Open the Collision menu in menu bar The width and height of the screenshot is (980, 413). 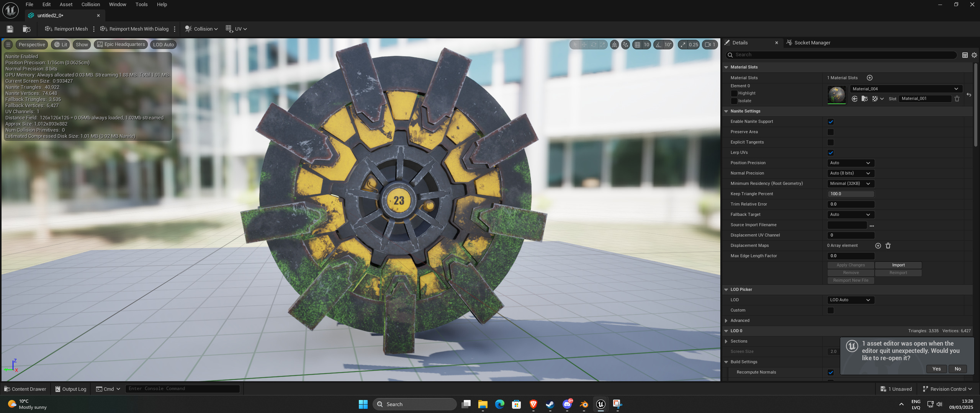tap(91, 5)
